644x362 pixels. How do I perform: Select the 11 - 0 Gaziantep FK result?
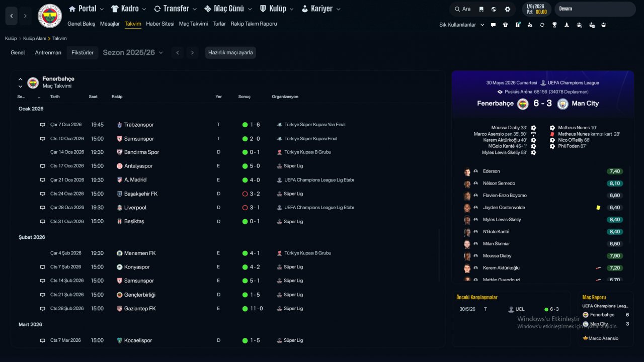[x=256, y=308]
